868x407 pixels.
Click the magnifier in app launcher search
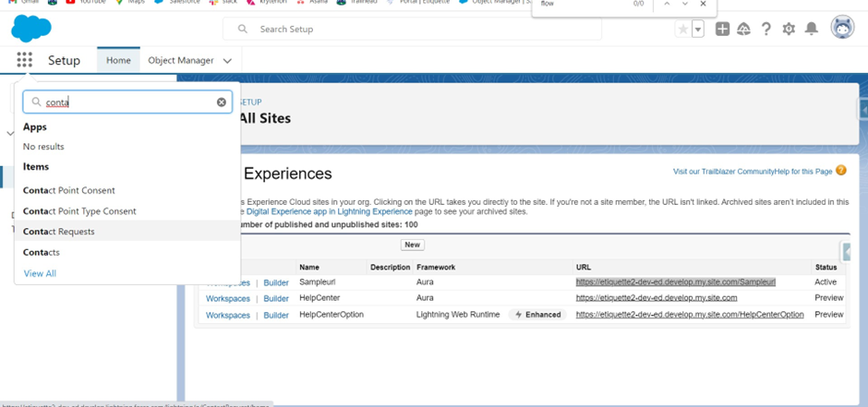point(37,102)
